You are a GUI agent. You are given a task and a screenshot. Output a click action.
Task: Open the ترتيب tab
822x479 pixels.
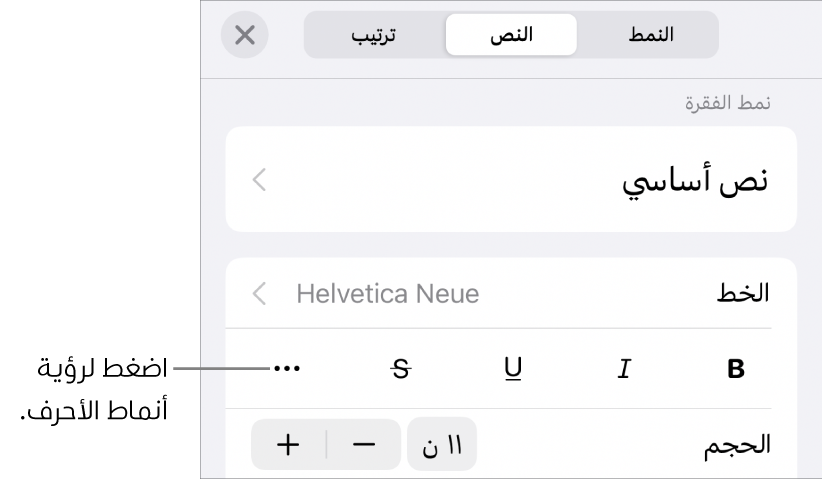[375, 35]
